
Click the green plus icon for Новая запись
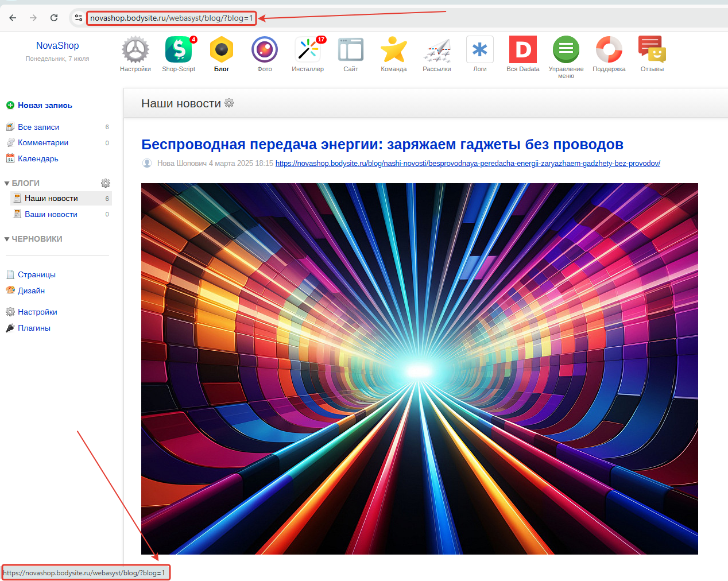(x=10, y=105)
